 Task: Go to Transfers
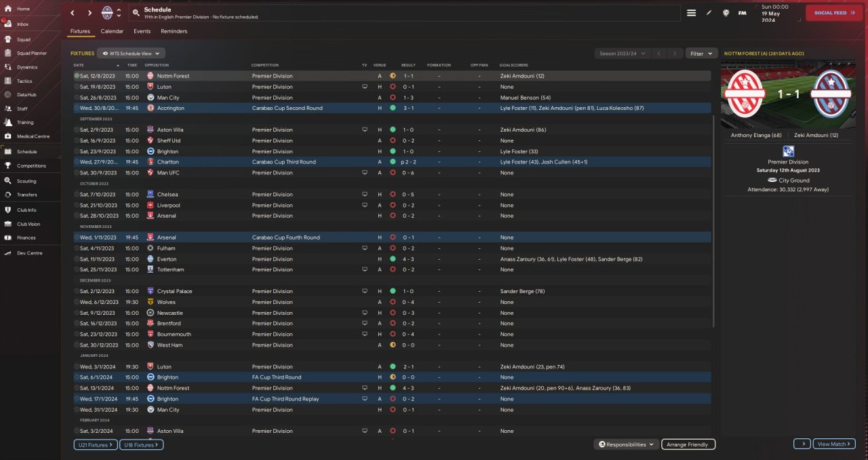[27, 195]
